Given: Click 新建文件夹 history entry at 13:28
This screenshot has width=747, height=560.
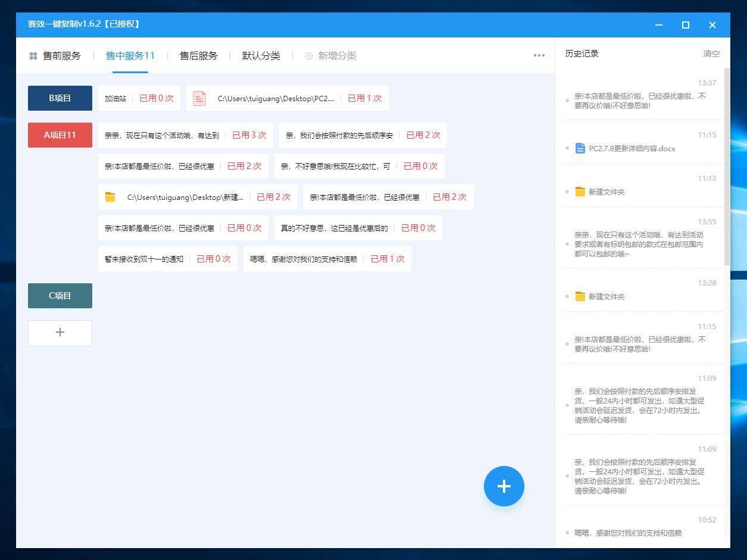Looking at the screenshot, I should 607,296.
